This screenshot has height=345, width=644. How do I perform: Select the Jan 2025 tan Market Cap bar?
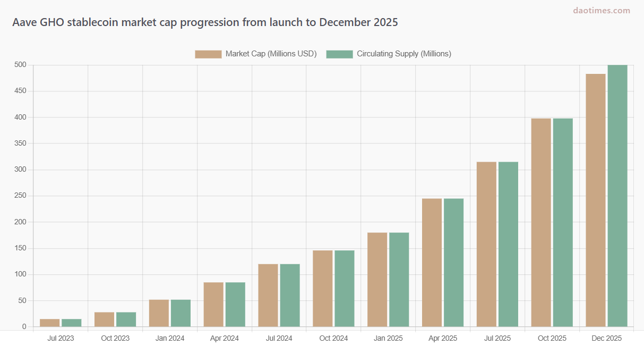coord(377,280)
